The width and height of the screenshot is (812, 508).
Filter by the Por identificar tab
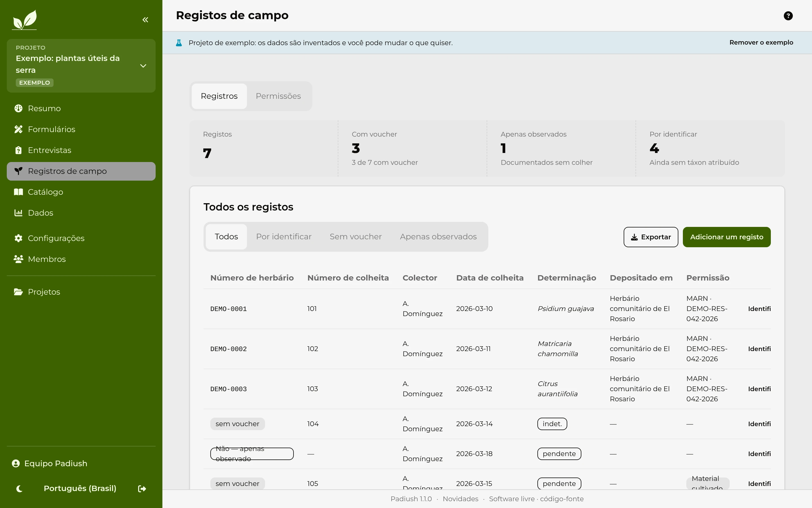pos(284,237)
